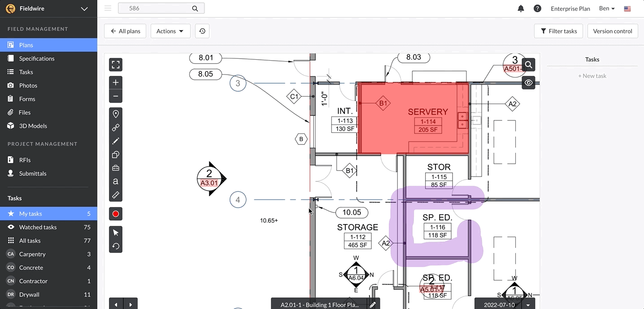Select the pencil markup tool
This screenshot has height=309, width=644.
click(x=115, y=141)
